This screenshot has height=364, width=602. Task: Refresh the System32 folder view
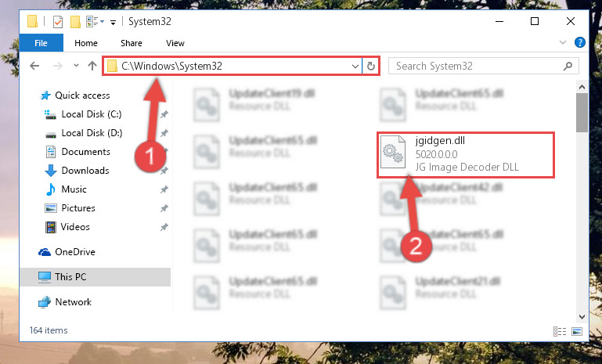coord(371,66)
